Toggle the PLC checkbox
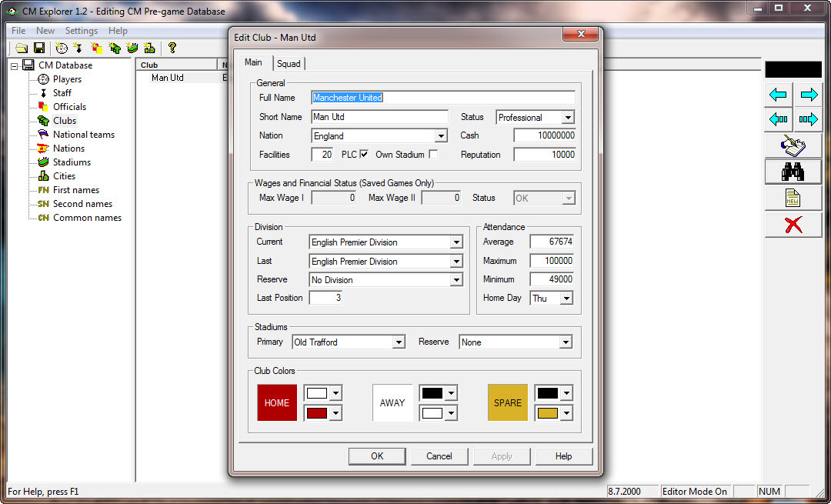831x504 pixels. [x=364, y=154]
